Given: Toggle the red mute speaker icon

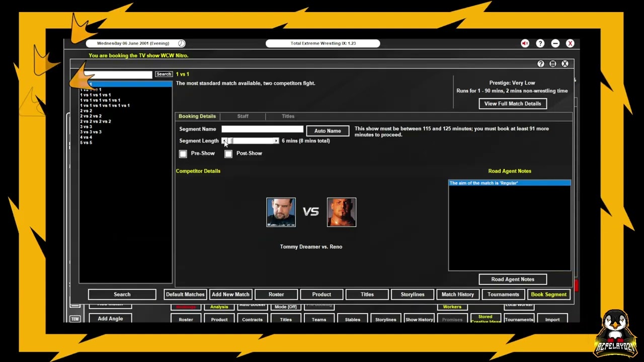Looking at the screenshot, I should [525, 43].
